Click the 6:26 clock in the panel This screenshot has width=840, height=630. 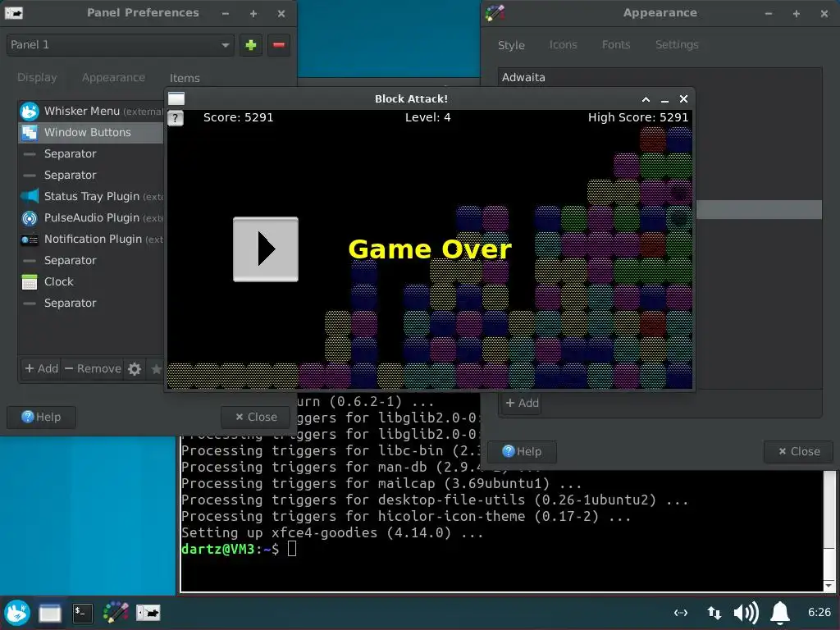tap(819, 612)
